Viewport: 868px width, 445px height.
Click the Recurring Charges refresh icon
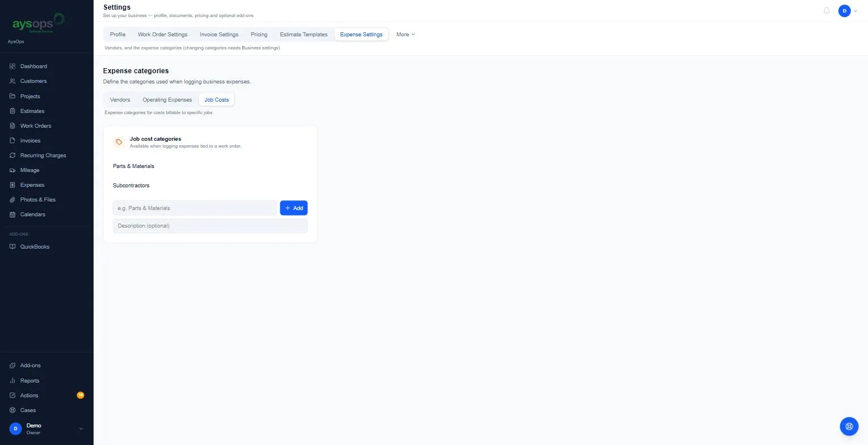point(12,156)
